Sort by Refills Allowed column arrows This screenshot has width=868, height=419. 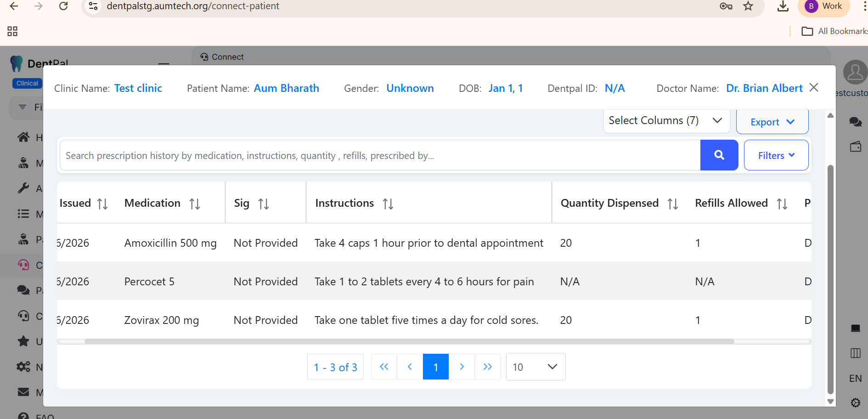point(782,204)
